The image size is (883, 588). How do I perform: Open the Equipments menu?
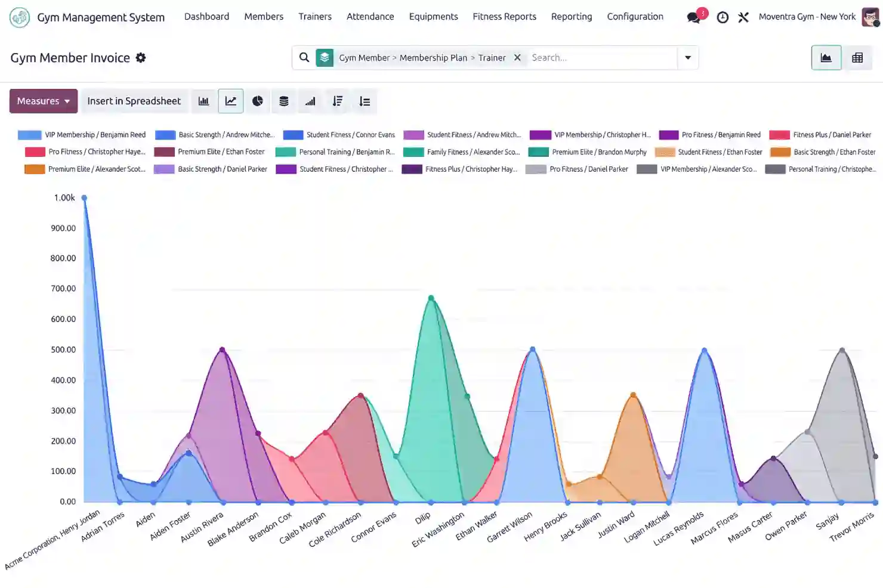(434, 17)
